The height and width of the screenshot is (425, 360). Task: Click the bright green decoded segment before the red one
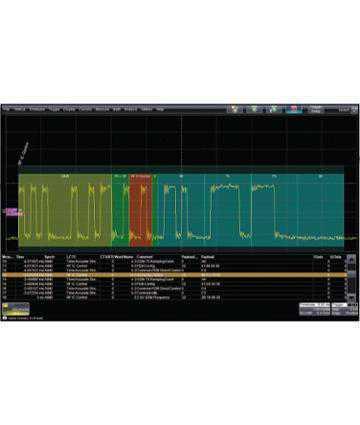pyautogui.click(x=121, y=210)
